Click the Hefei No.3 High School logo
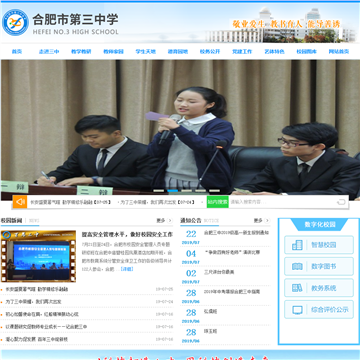 pyautogui.click(x=15, y=23)
